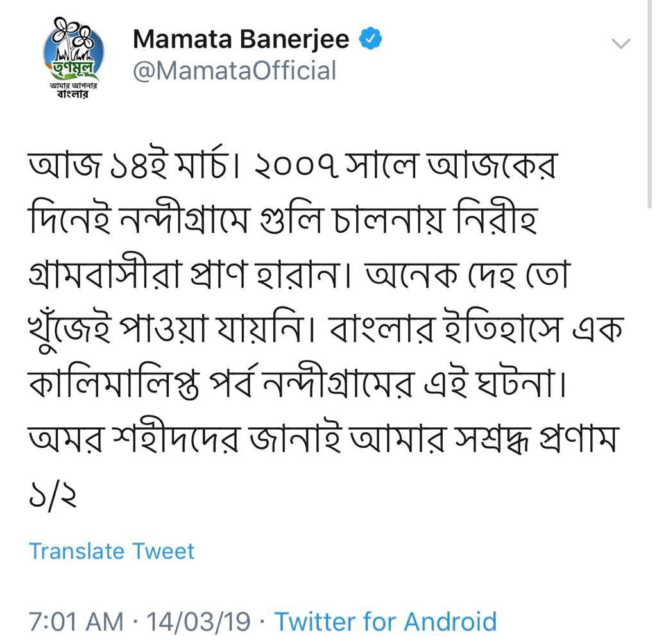
Task: Click the tweet line starting অমর শহীদদের
Action: (x=323, y=439)
